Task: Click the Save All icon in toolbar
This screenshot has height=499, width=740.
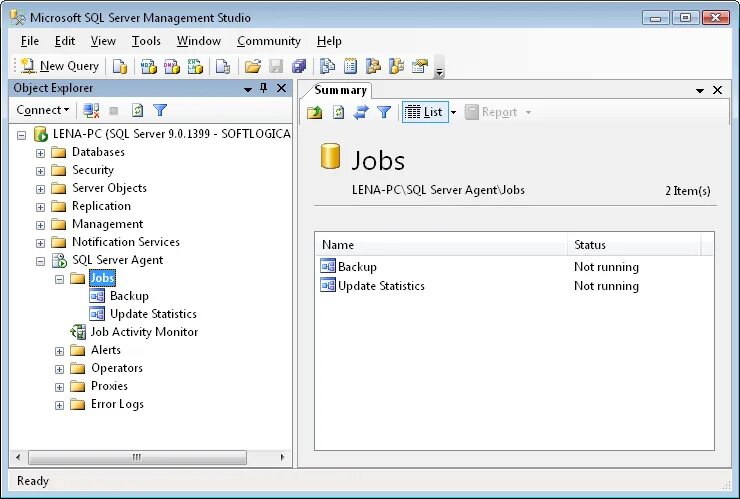Action: 299,66
